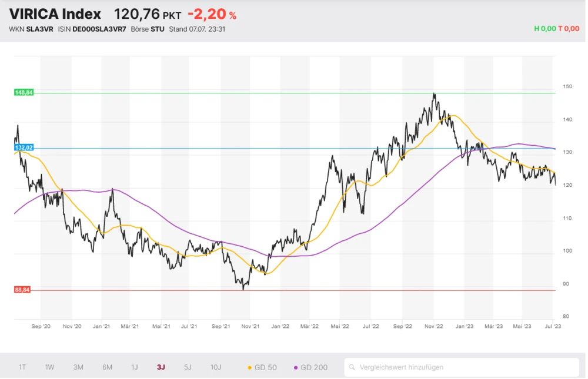The image size is (588, 379).
Task: Click the blue 132,02 level label
Action: (24, 148)
